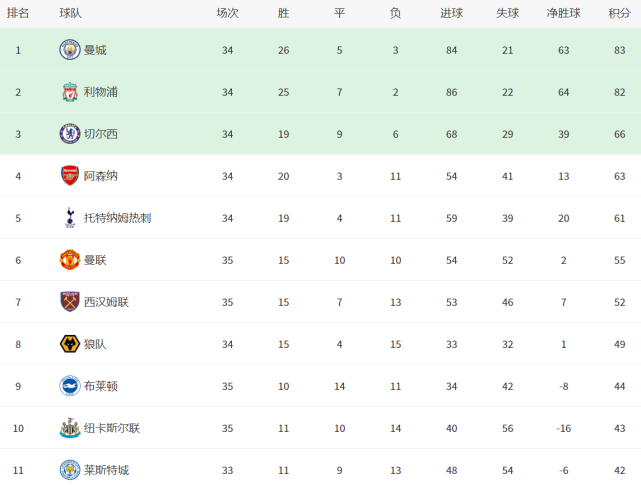Open the 莱斯特城 team link

tap(106, 470)
